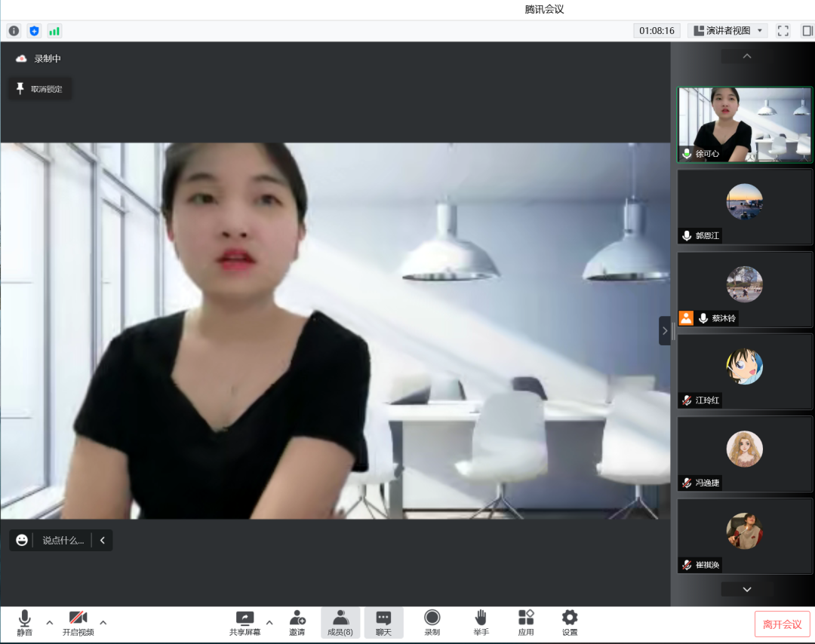
Task: Toggle recording with 录制 button
Action: (432, 623)
